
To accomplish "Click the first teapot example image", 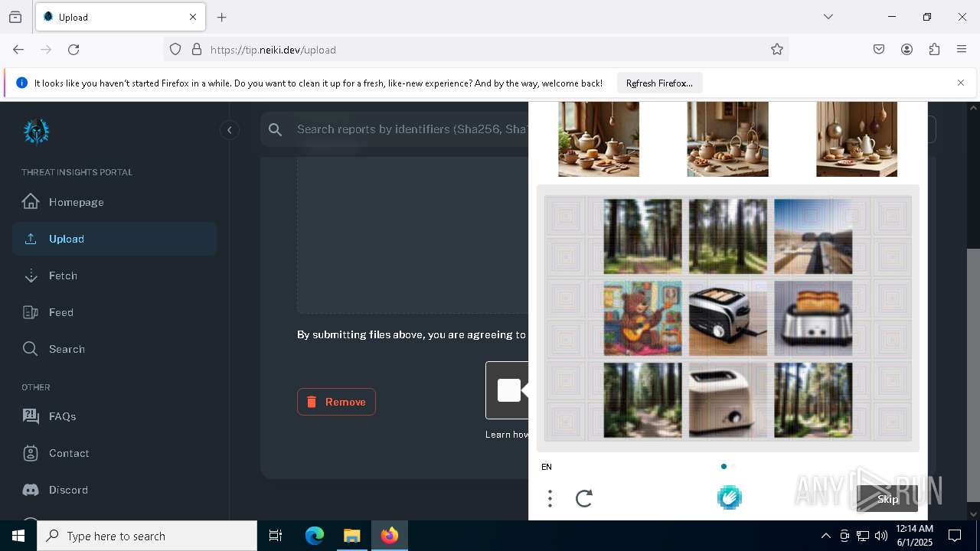I will [599, 139].
